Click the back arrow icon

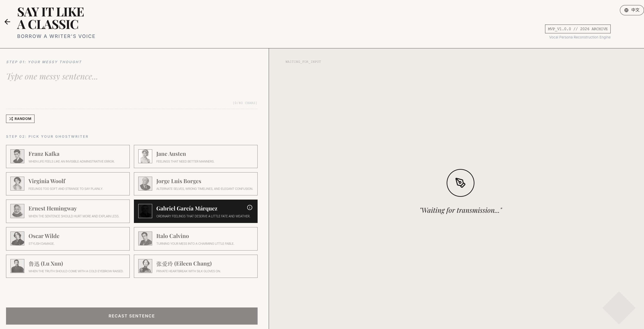pyautogui.click(x=7, y=22)
